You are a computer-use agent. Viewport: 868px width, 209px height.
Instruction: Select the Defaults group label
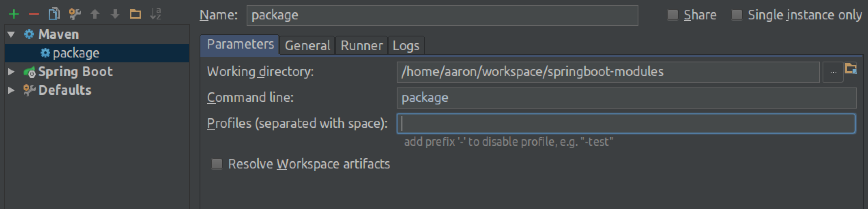tap(64, 90)
